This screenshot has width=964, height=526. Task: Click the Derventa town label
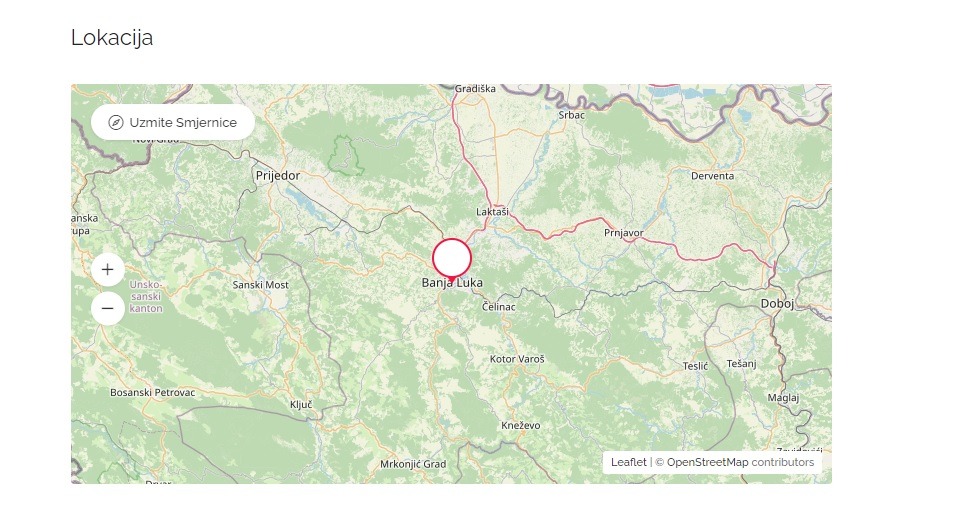point(713,176)
